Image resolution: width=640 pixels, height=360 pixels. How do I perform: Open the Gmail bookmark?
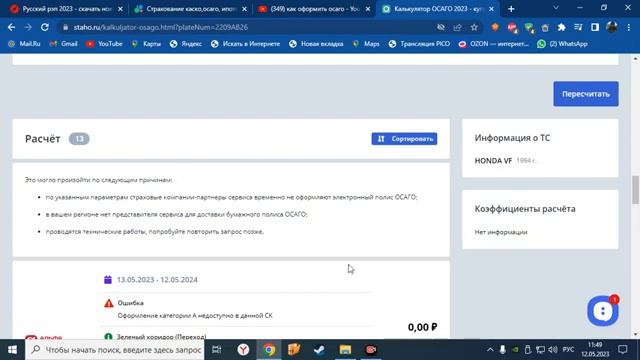click(x=63, y=44)
